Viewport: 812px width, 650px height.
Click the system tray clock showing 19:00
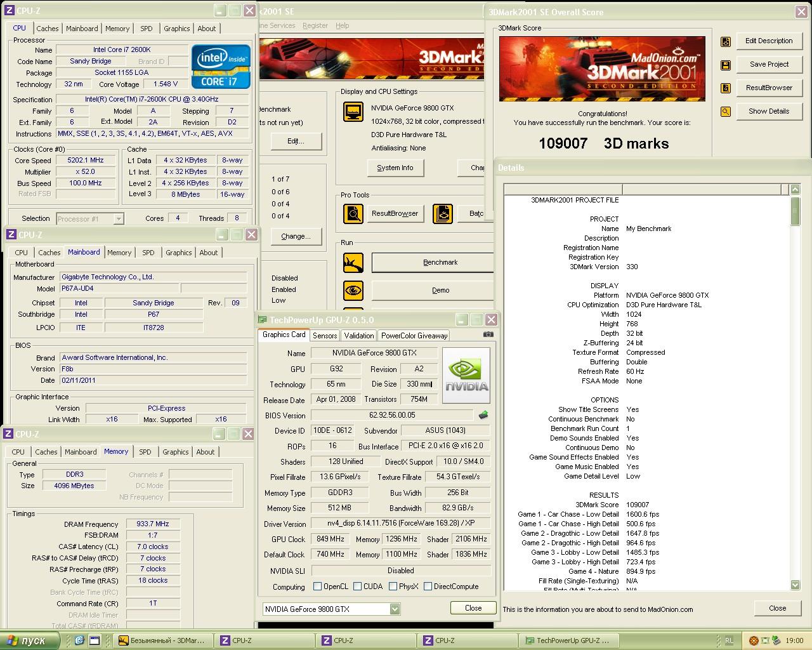coord(794,641)
